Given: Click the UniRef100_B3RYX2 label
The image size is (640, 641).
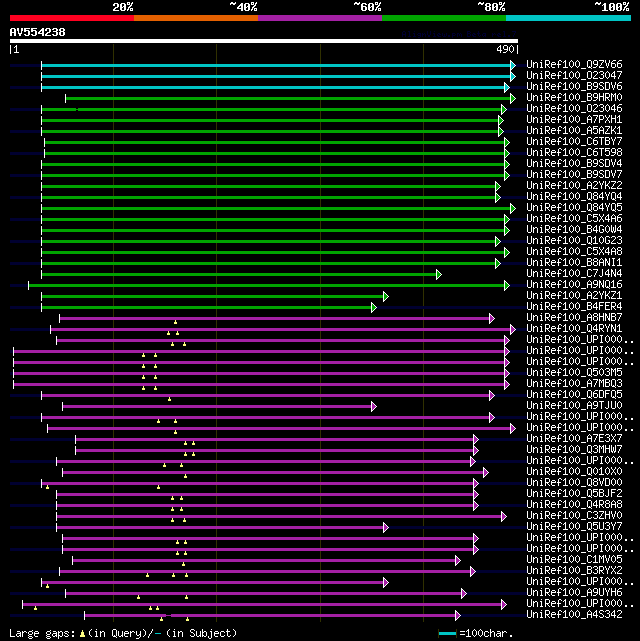Looking at the screenshot, I should pyautogui.click(x=574, y=571).
